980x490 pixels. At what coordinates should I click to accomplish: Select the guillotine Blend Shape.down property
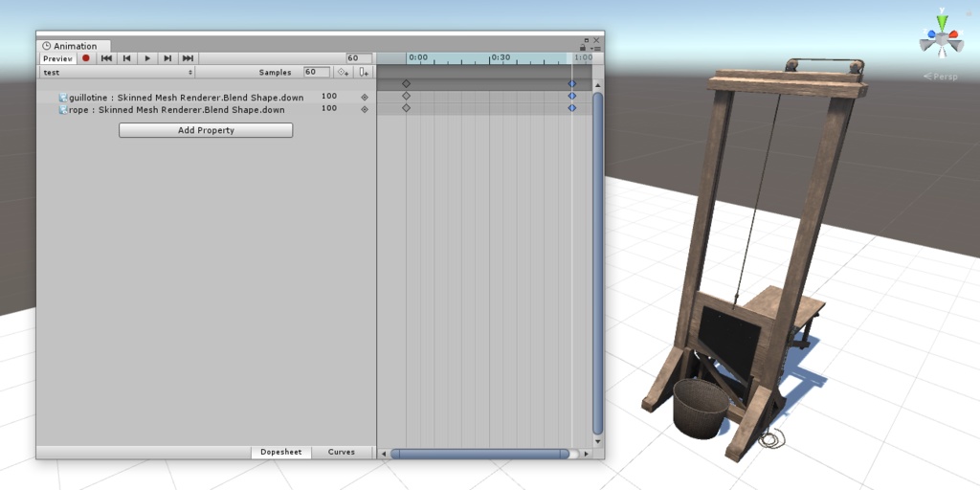[187, 98]
